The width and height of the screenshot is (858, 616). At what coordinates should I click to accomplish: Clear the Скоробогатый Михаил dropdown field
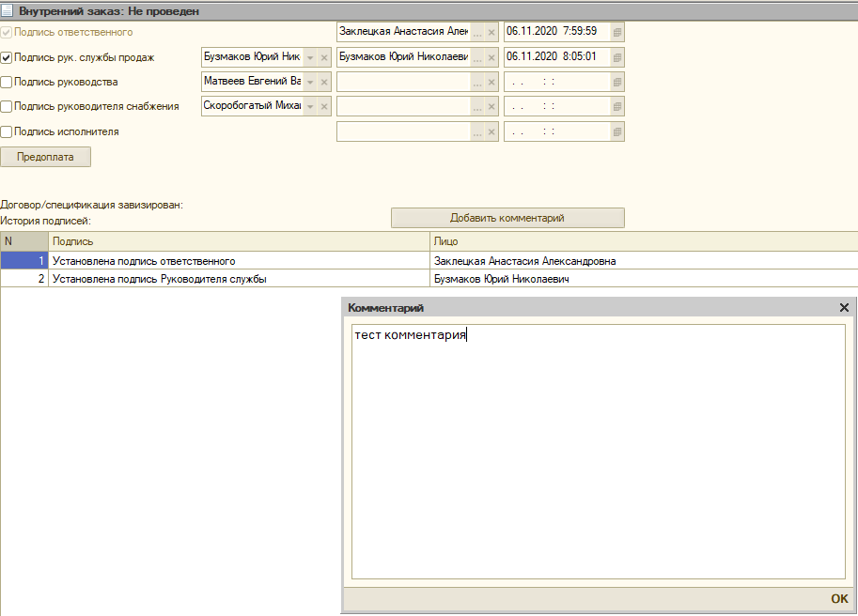pyautogui.click(x=324, y=107)
